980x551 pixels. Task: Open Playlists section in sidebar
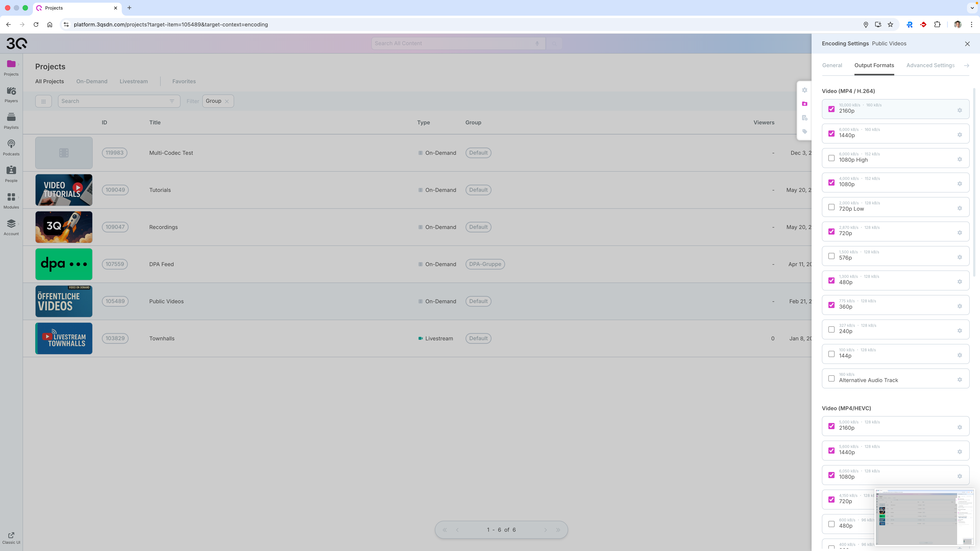(x=11, y=121)
